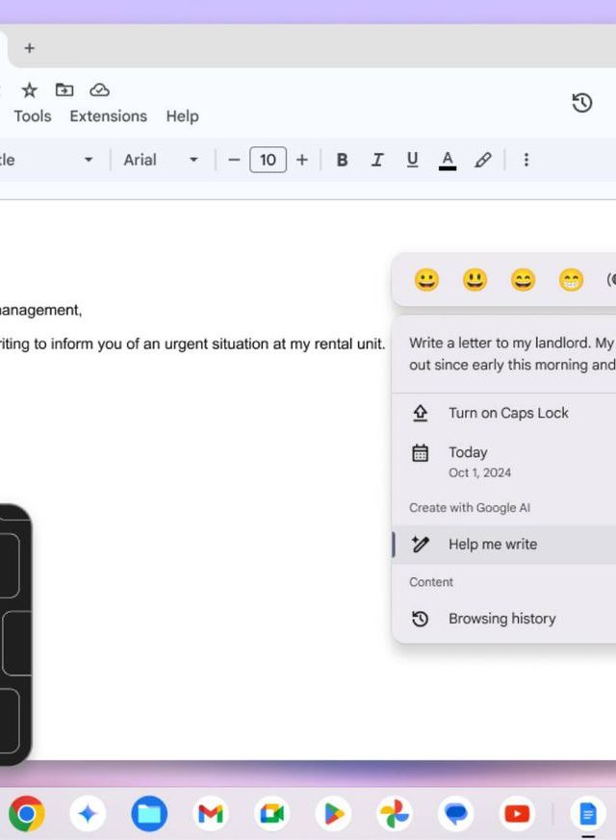Click the version history clock icon
This screenshot has width=616, height=840.
[x=581, y=103]
